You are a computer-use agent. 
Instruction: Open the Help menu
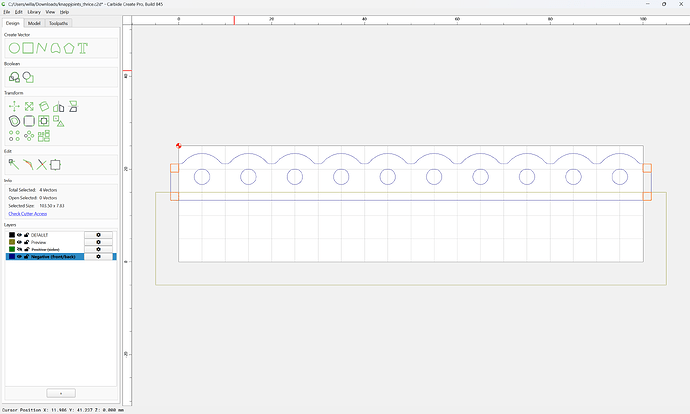[x=64, y=12]
